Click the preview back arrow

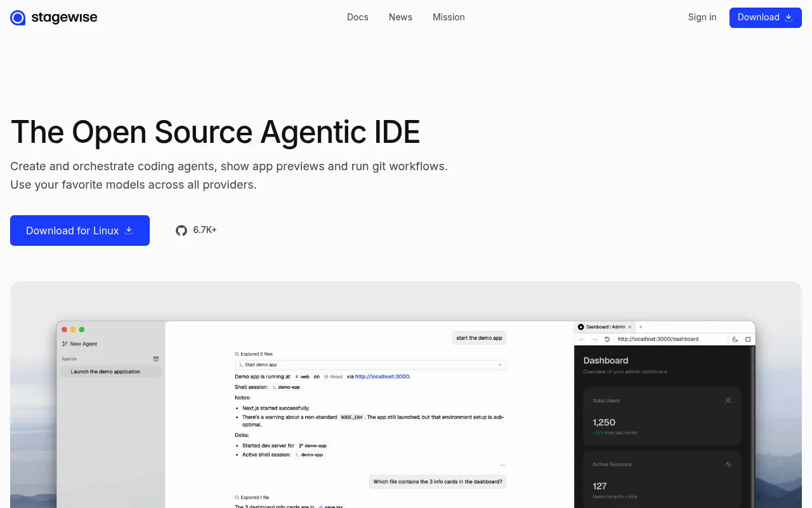(582, 339)
